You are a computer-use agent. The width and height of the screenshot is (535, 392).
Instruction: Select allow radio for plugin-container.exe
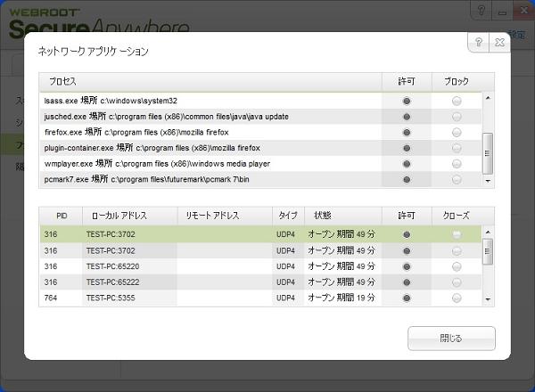click(407, 148)
